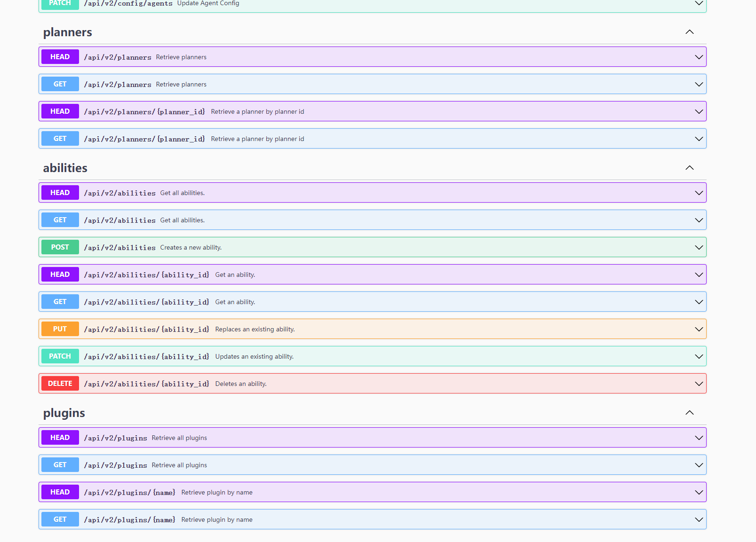Expand HEAD /api/v2/planners row arrow
Screen dimensions: 756x542
point(699,57)
